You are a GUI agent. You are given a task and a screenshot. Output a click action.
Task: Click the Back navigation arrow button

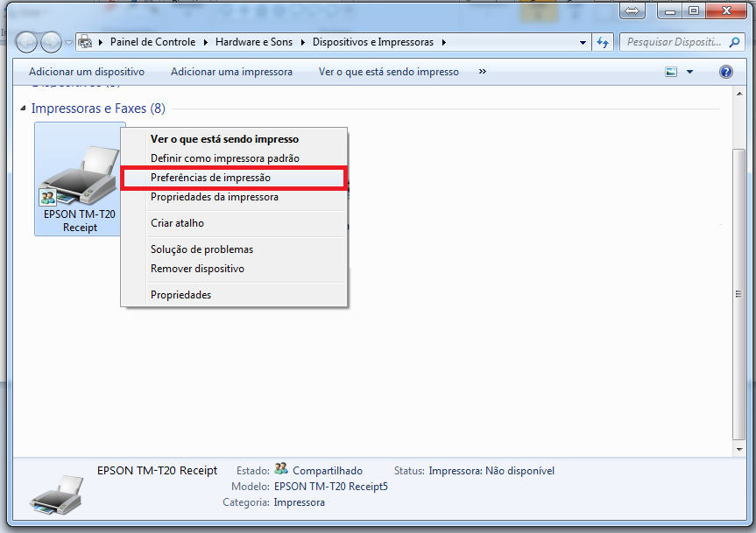click(x=27, y=42)
